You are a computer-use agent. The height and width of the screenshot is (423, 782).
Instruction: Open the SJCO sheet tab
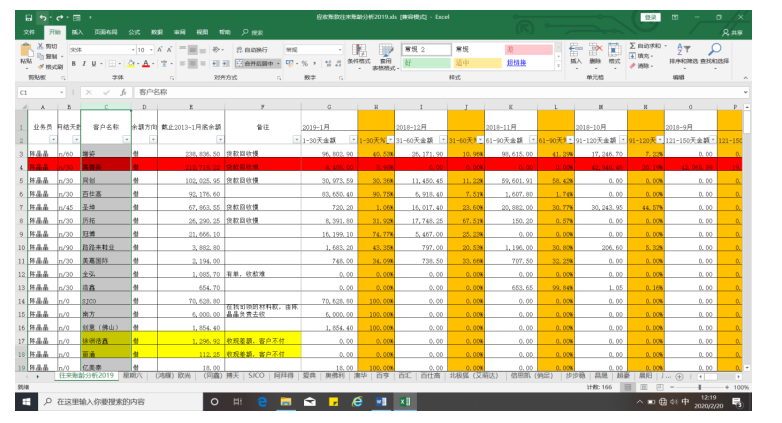[x=256, y=376]
